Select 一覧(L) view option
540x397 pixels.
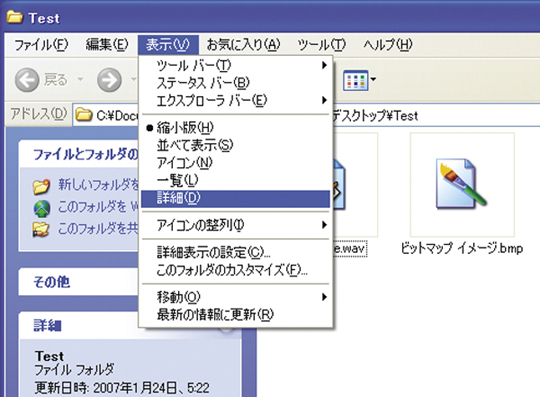coord(235,180)
